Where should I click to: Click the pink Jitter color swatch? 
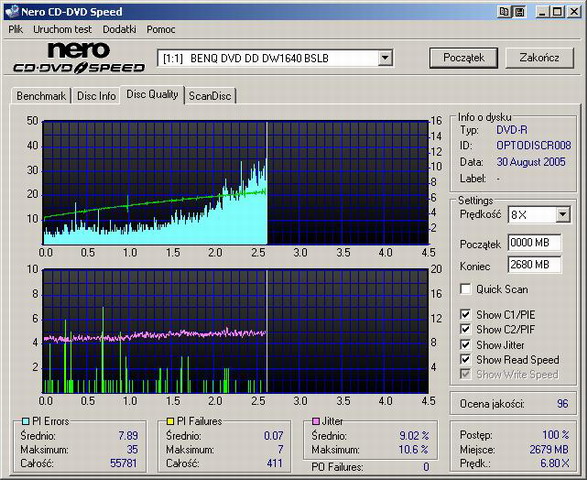pos(316,421)
